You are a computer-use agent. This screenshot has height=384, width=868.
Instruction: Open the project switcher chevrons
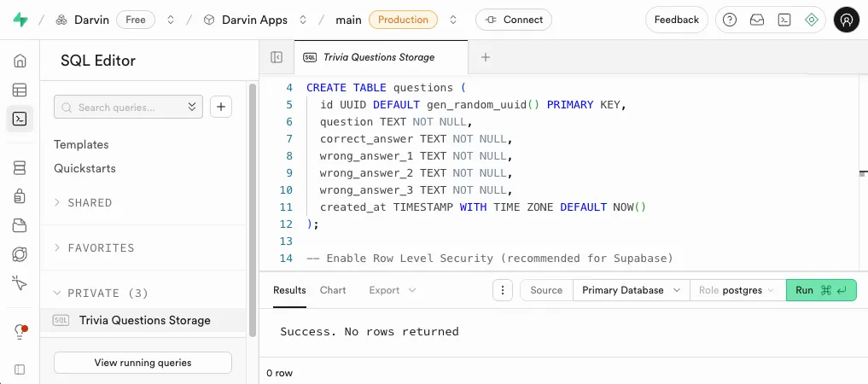point(303,20)
